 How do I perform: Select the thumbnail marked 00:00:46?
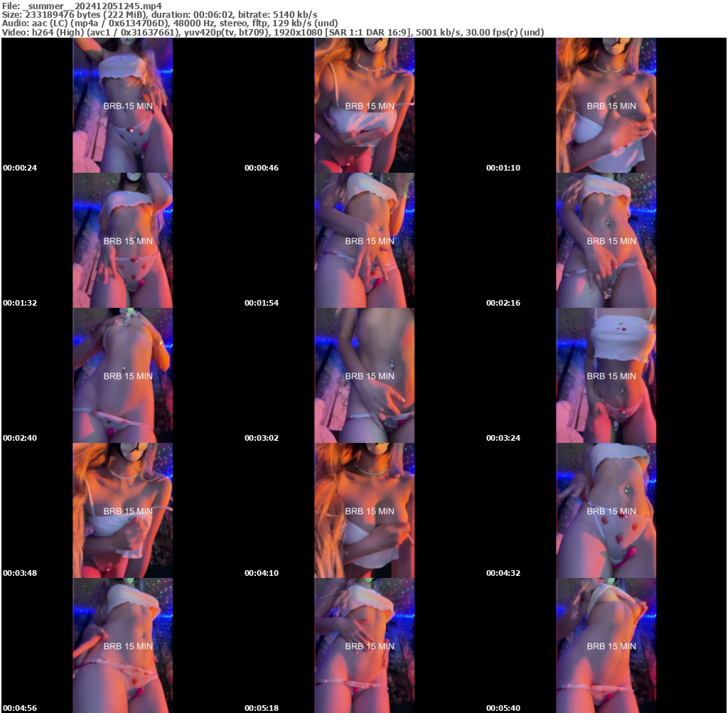(x=365, y=105)
